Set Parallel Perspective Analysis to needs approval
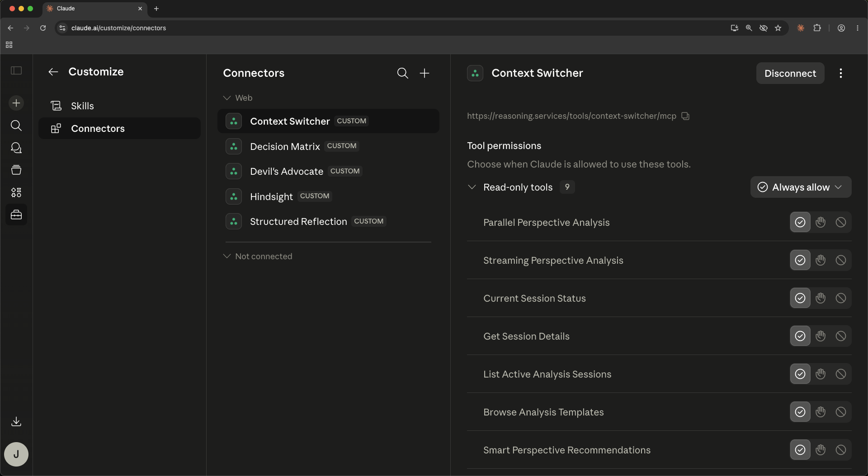The image size is (868, 476). (821, 222)
